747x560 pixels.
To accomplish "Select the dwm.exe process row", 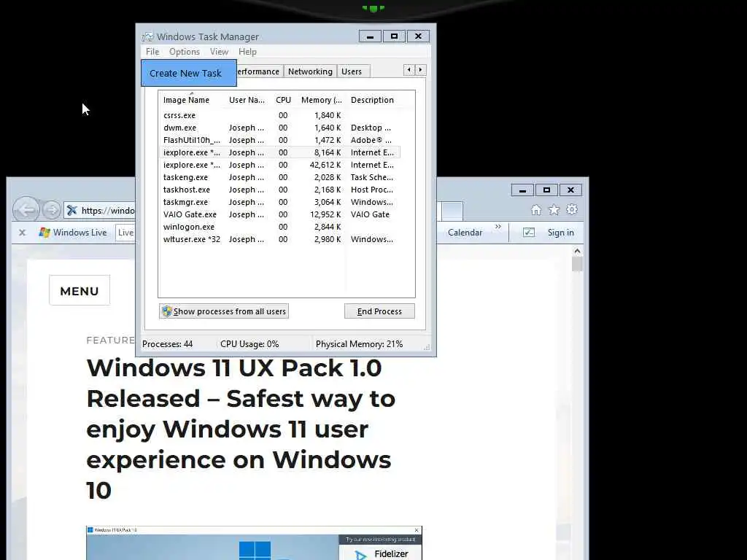I will point(279,128).
